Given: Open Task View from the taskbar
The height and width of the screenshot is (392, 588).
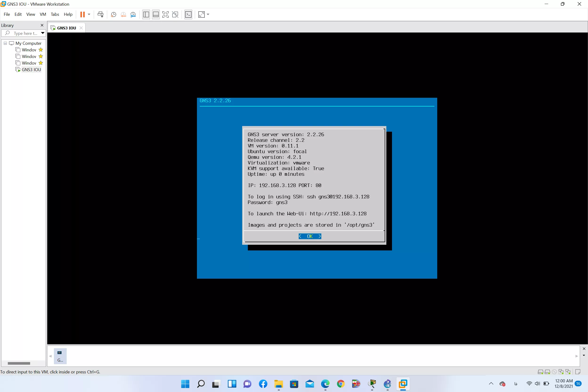Looking at the screenshot, I should pos(216,384).
